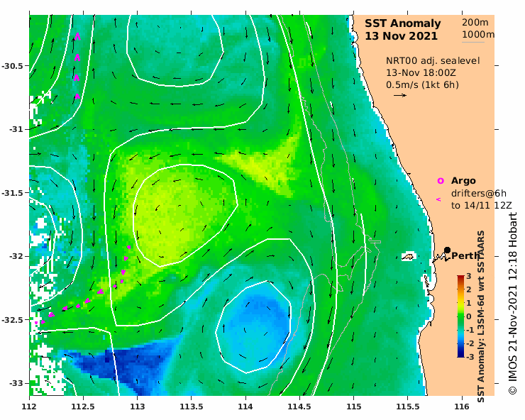Click the 'SST Anomaly' map title
The image size is (525, 420).
pos(403,23)
